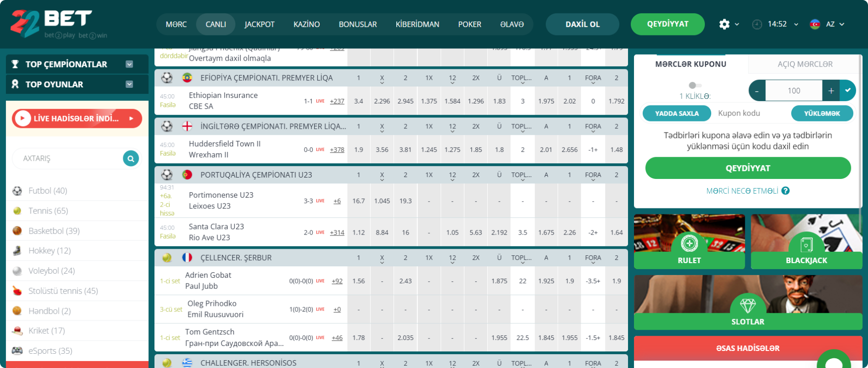The image size is (868, 368).
Task: Click the search magnifier button
Action: [x=131, y=159]
